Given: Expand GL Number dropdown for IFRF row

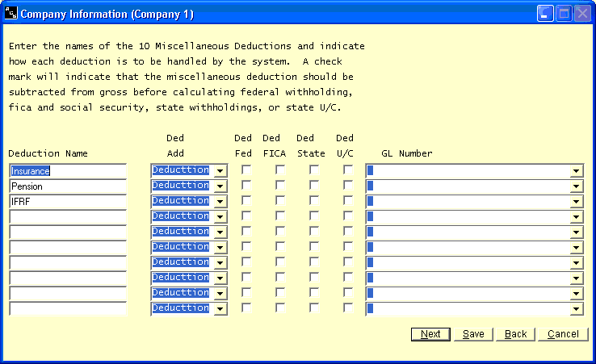Looking at the screenshot, I should (x=576, y=202).
